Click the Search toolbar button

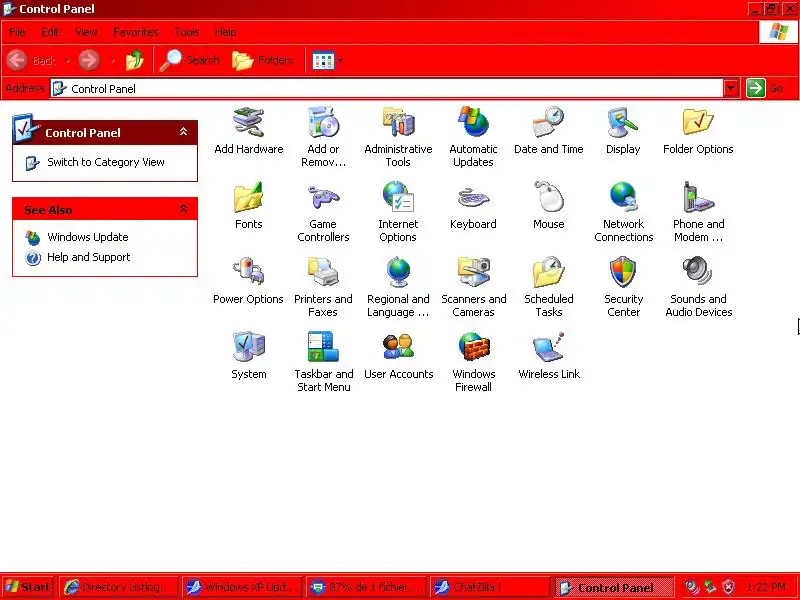tap(189, 60)
